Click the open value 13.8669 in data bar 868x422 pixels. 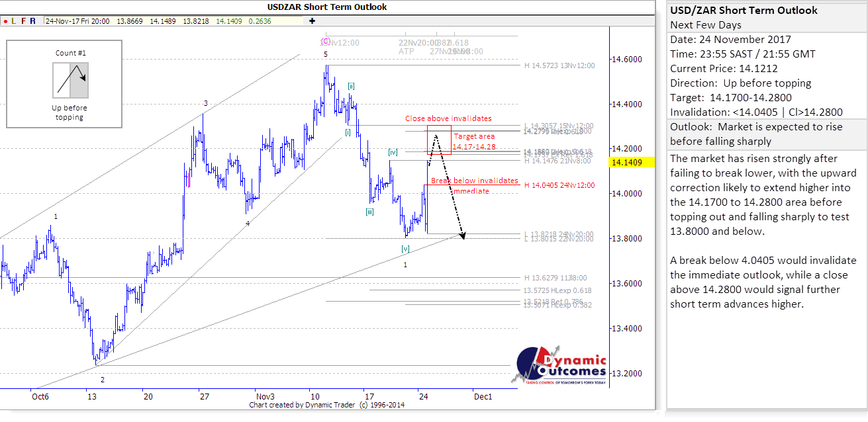coord(129,21)
